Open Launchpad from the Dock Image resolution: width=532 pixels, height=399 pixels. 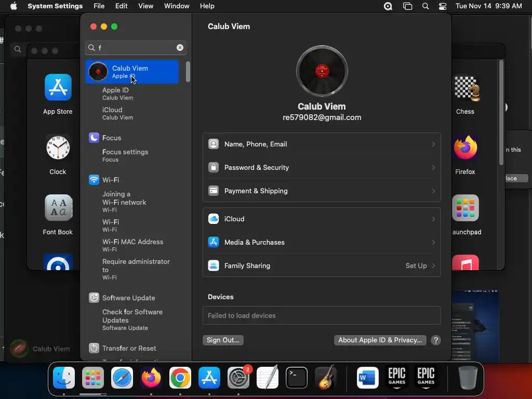pyautogui.click(x=93, y=378)
